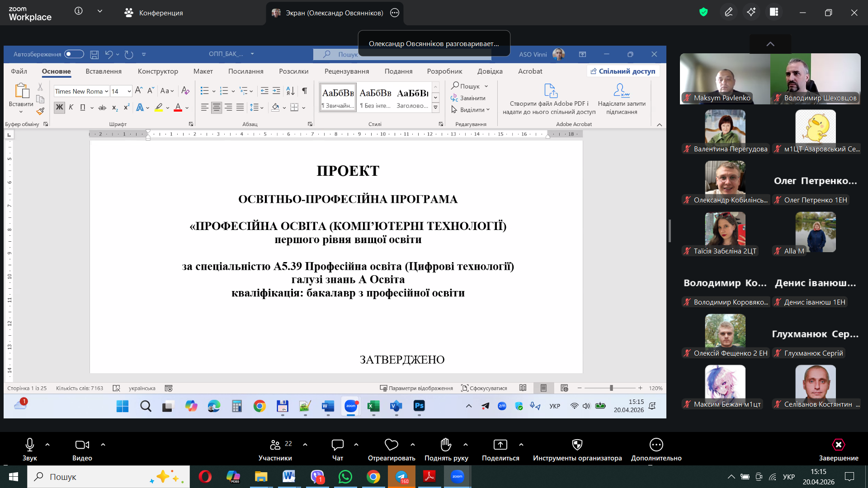Open the meeting info dropdown arrow

coord(100,11)
